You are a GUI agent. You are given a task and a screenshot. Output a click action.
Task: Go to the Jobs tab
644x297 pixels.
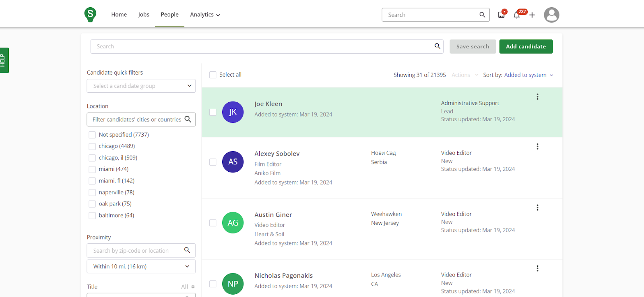point(144,15)
